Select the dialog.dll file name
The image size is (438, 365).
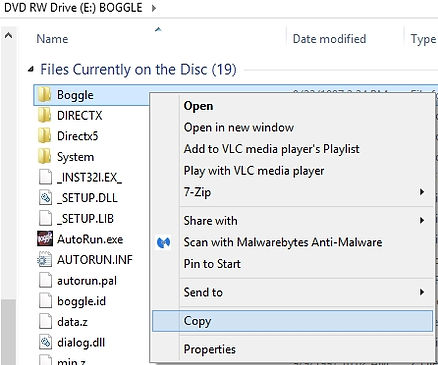pyautogui.click(x=81, y=343)
